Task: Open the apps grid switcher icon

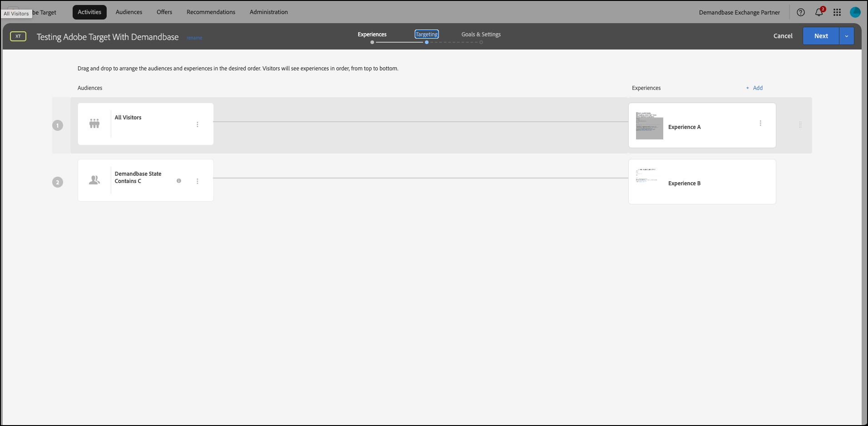Action: click(837, 12)
